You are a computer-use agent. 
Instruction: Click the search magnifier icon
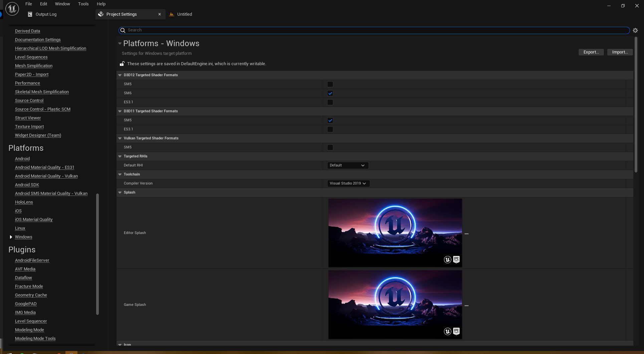point(123,30)
